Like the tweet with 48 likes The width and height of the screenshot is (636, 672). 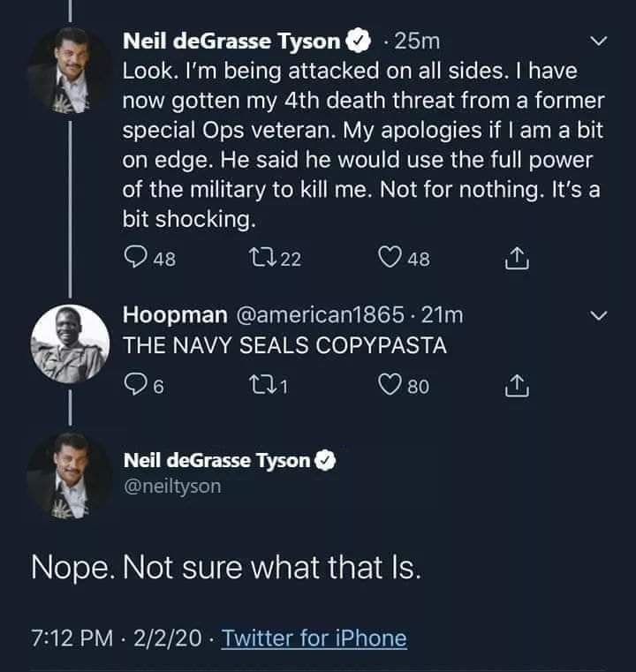[390, 257]
